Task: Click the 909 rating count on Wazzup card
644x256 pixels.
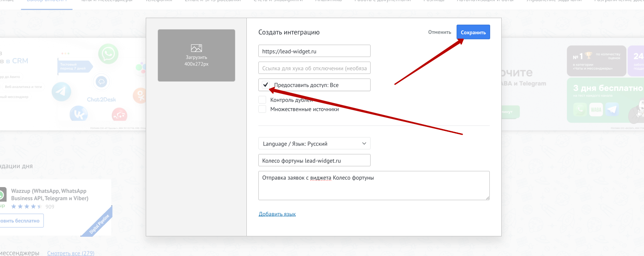Action: point(50,207)
